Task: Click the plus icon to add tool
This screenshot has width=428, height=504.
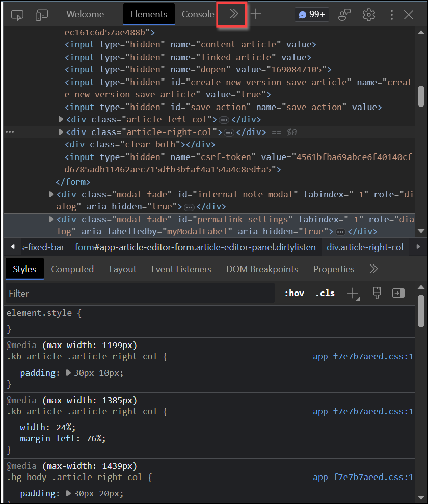Action: point(256,14)
